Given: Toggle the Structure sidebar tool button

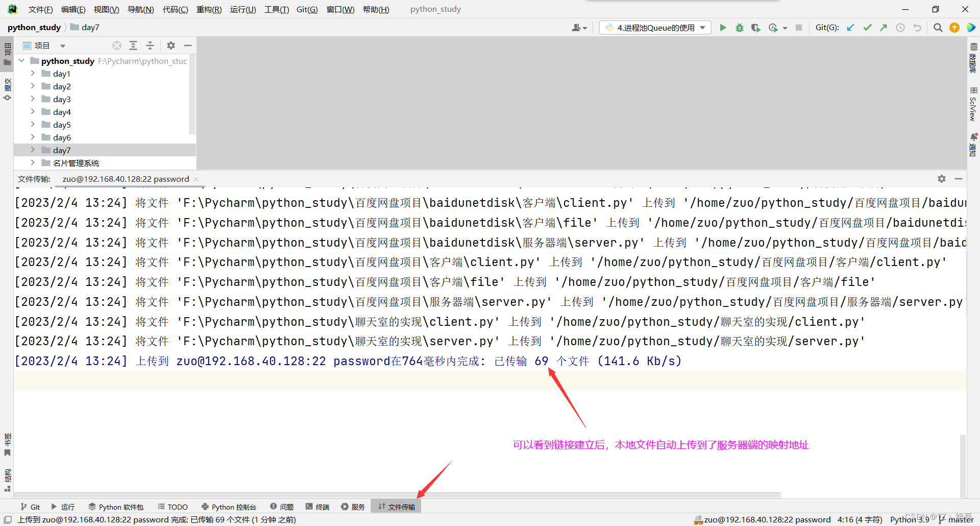Looking at the screenshot, I should [7, 480].
